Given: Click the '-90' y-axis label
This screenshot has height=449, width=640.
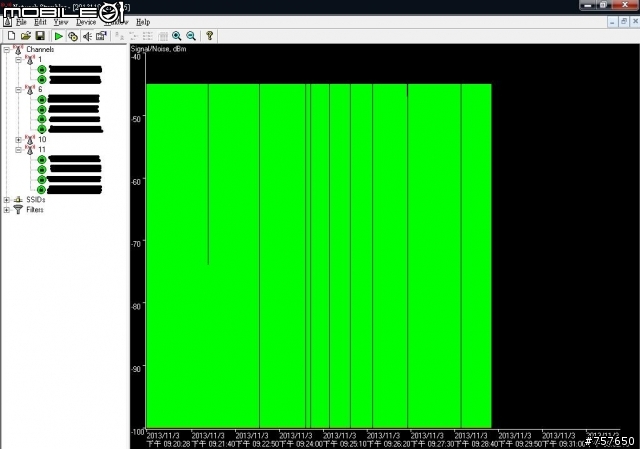Looking at the screenshot, I should 136,369.
